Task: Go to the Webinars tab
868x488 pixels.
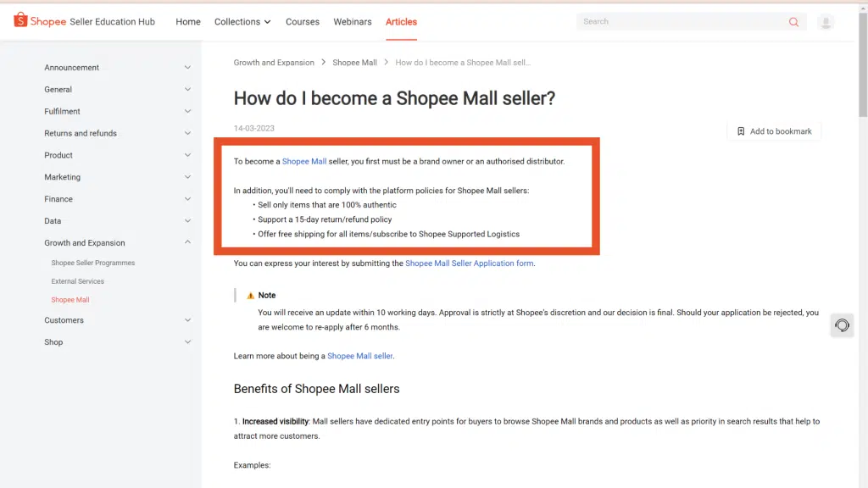Action: [353, 22]
